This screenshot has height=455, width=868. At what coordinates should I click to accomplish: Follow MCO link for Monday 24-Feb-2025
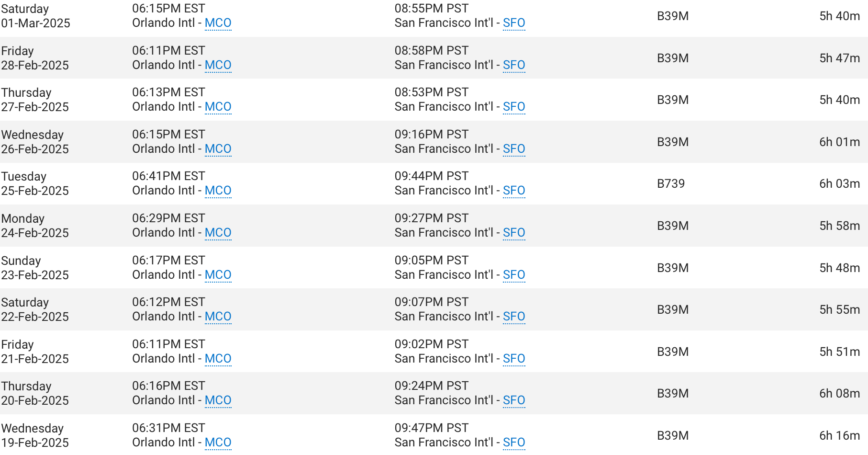[218, 233]
